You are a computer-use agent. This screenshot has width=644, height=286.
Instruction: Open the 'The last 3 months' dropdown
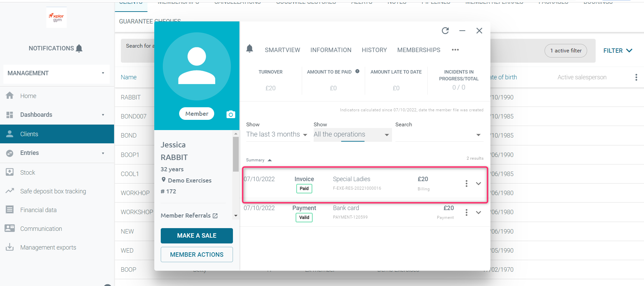(277, 134)
